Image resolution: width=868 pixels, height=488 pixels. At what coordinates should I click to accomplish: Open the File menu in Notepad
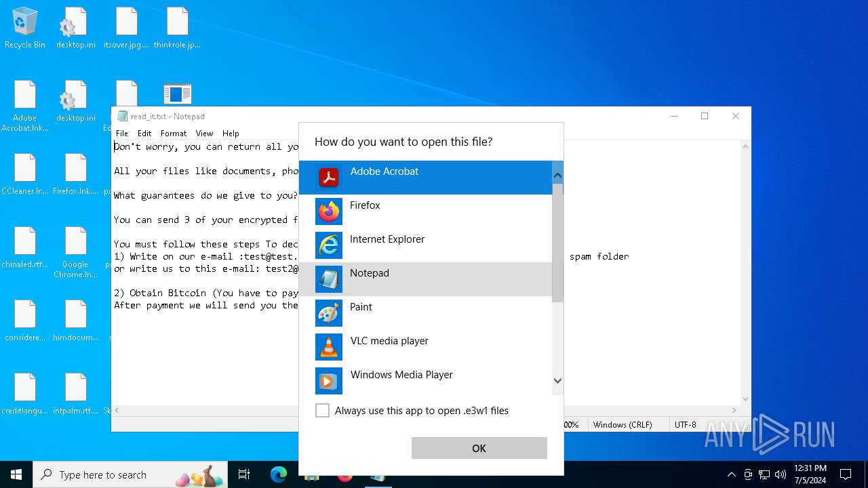122,134
